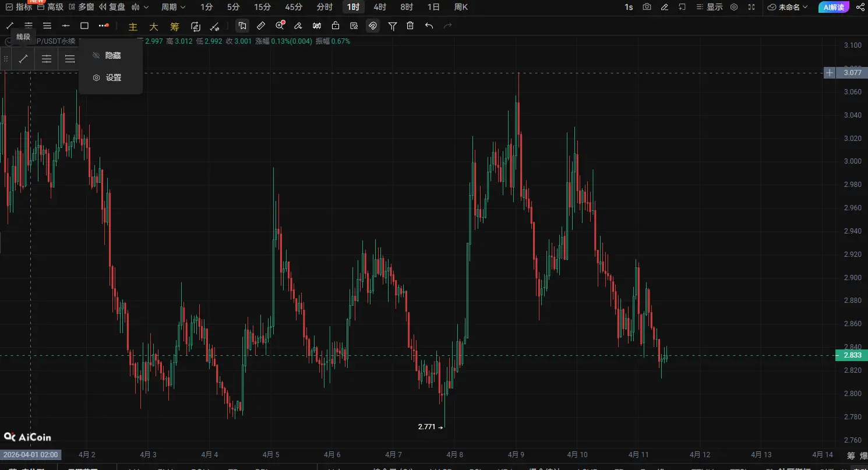Switch to the 15分 timeframe
This screenshot has height=470, width=868.
click(262, 7)
